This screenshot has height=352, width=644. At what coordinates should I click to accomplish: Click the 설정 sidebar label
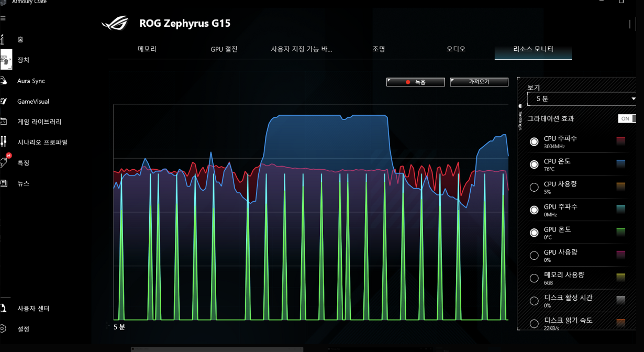[x=23, y=329]
